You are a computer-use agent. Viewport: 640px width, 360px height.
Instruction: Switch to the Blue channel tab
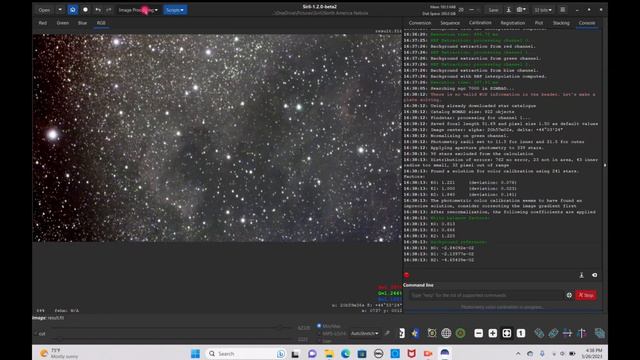82,23
